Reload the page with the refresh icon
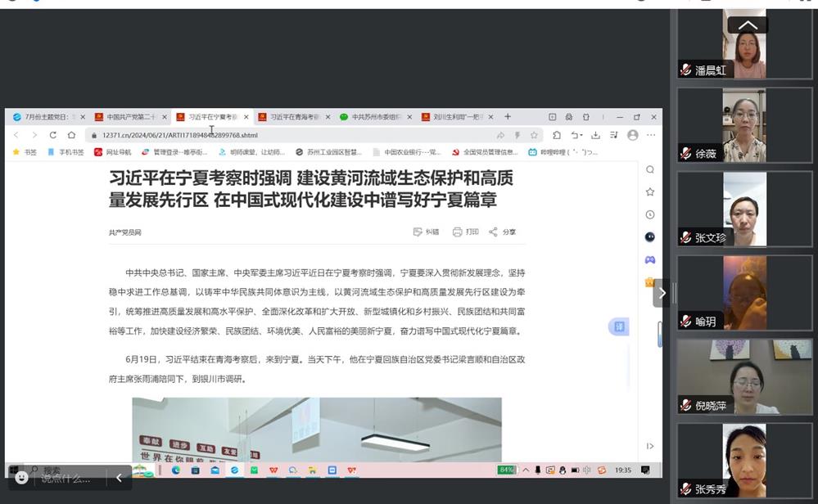The image size is (818, 504). [52, 135]
